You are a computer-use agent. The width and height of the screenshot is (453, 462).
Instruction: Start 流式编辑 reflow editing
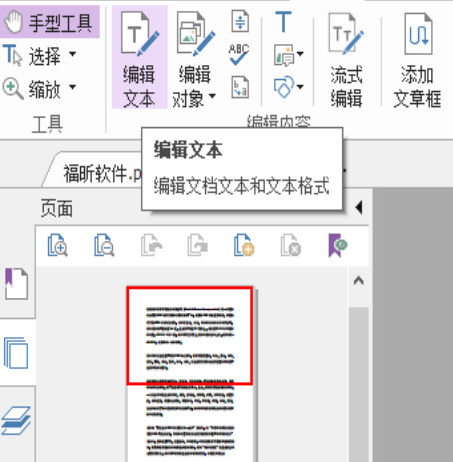[347, 59]
